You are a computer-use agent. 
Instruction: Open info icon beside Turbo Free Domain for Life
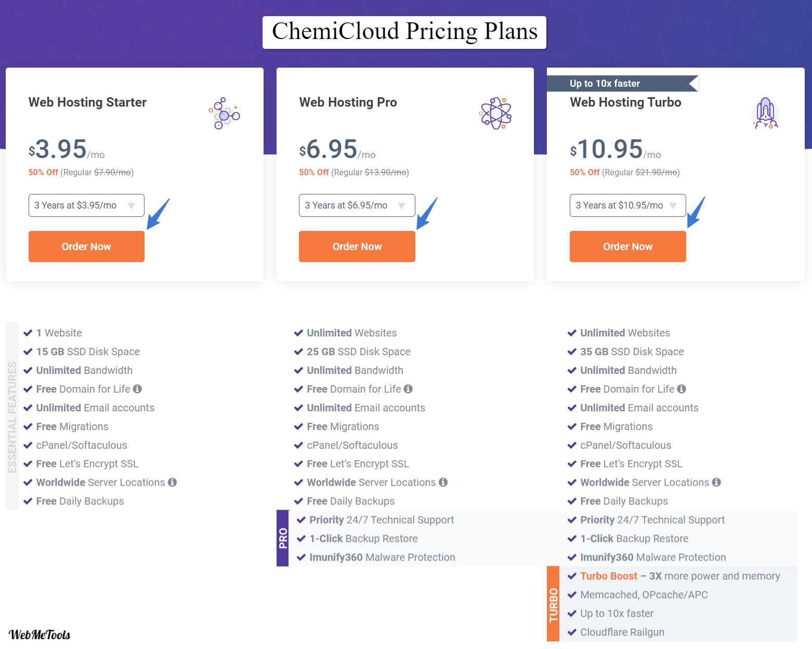[682, 388]
